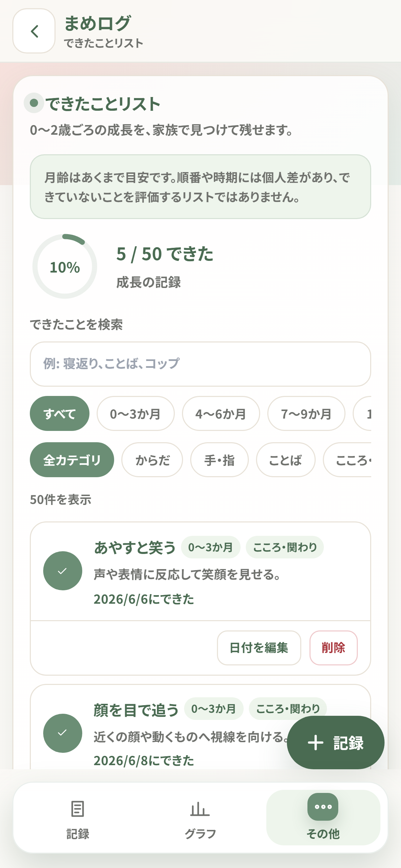Focus the できたことを検索 search field
Viewport: 401px width, 868px height.
point(200,364)
